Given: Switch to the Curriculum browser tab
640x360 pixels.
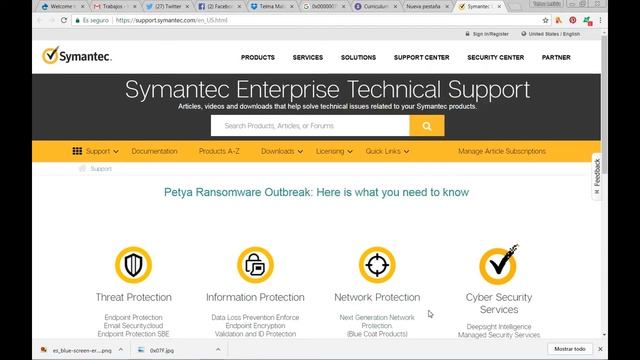Looking at the screenshot, I should click(375, 7).
